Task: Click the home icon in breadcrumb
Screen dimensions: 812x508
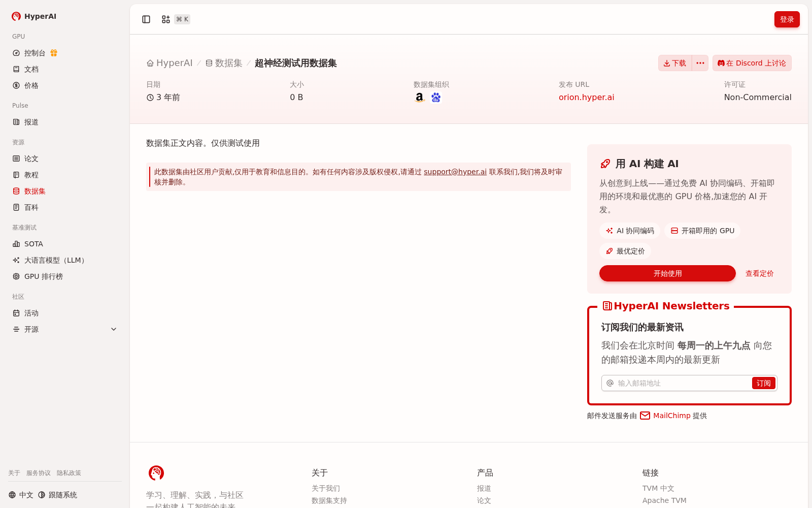Action: tap(150, 63)
